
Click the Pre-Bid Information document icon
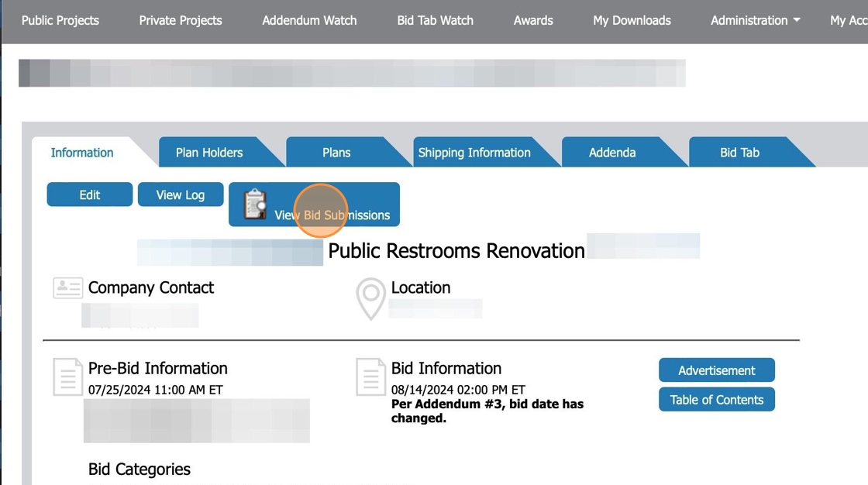click(x=67, y=375)
